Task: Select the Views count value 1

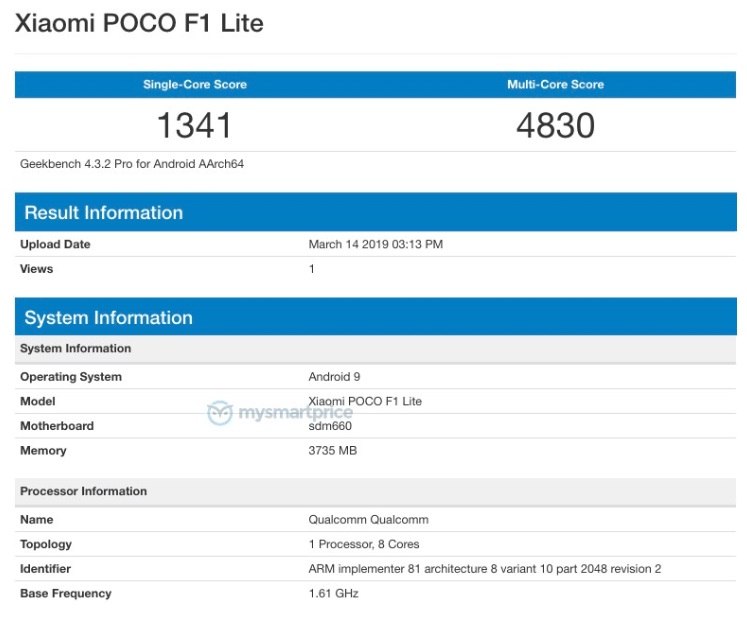Action: pos(312,269)
